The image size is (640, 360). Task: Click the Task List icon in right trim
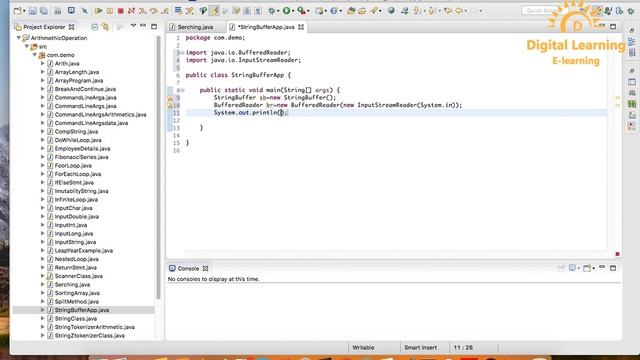[632, 53]
